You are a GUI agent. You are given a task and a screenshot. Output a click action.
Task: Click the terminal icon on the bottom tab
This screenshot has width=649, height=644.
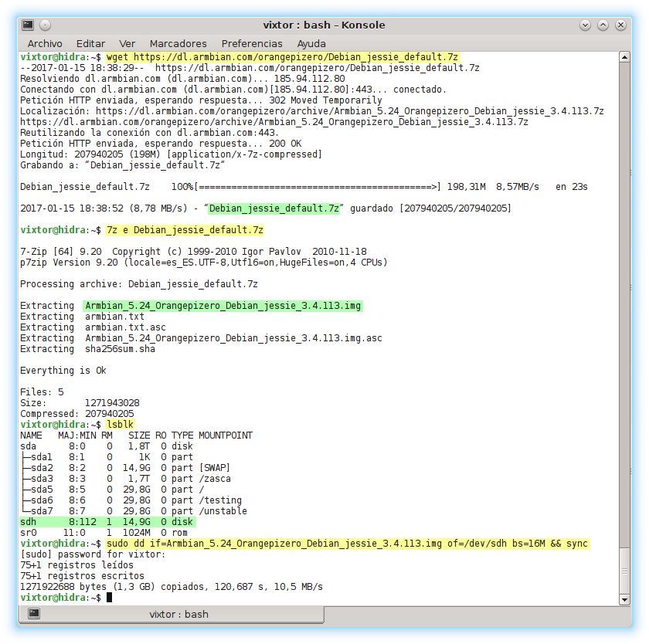point(34,613)
